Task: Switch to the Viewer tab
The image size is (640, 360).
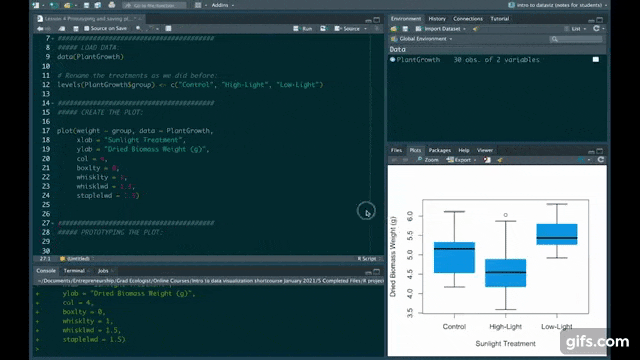Action: click(x=485, y=150)
